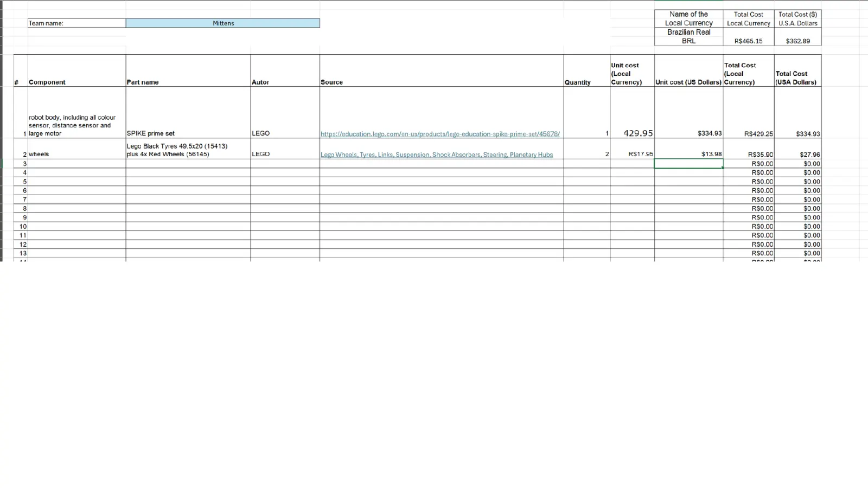Select the US unit cost cell $13.98
Image resolution: width=868 pixels, height=488 pixels.
(689, 149)
